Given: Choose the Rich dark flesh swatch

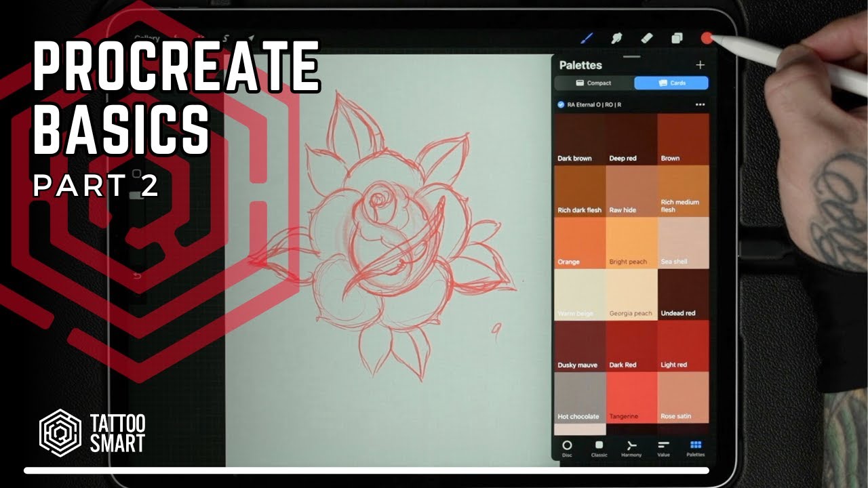Looking at the screenshot, I should (580, 190).
